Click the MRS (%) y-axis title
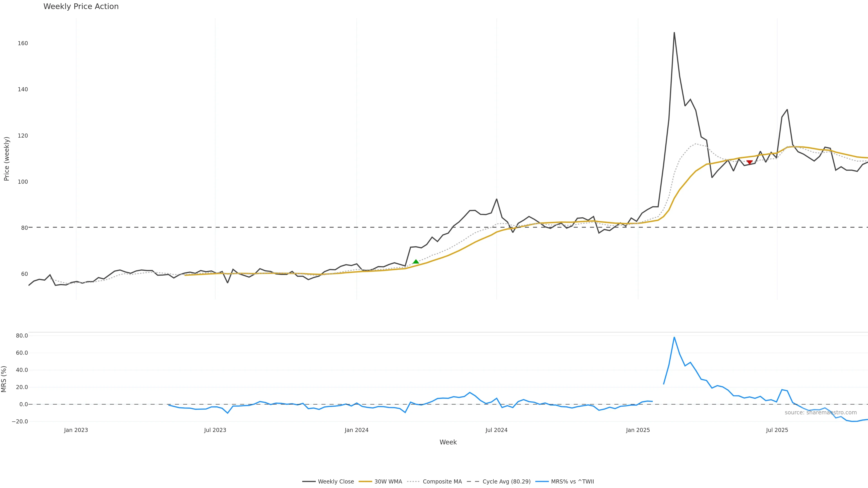Viewport: 868px width, 488px height. pyautogui.click(x=4, y=379)
